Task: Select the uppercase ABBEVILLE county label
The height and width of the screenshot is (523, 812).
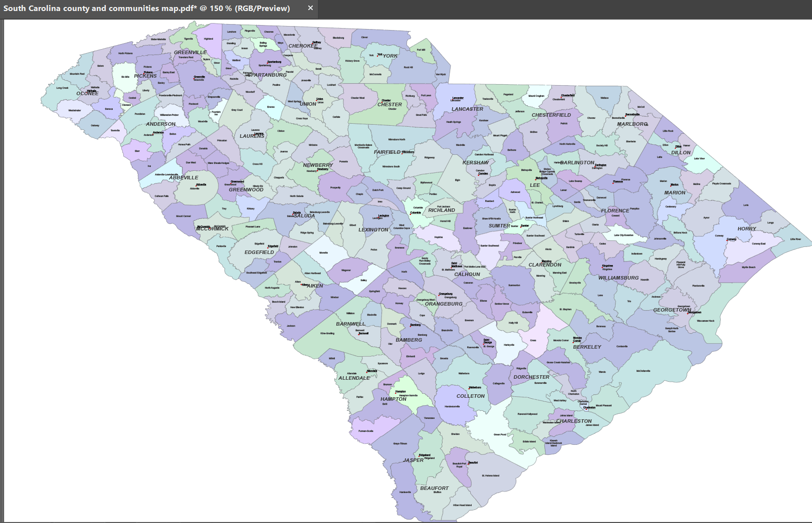Action: pos(184,178)
